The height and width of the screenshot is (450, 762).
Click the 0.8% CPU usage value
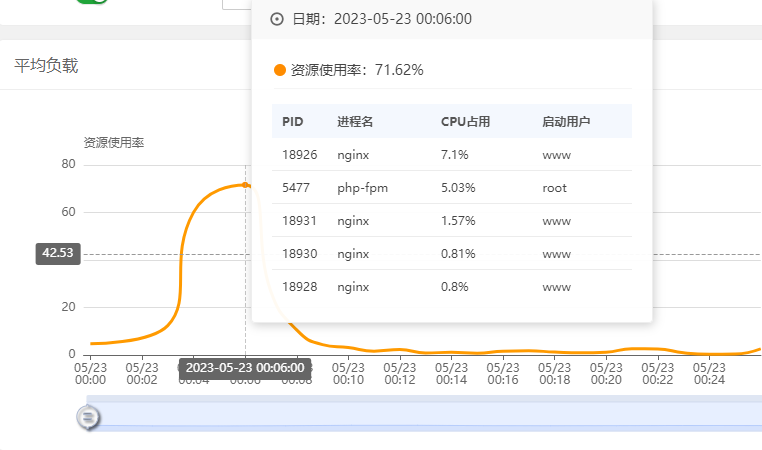click(x=455, y=287)
